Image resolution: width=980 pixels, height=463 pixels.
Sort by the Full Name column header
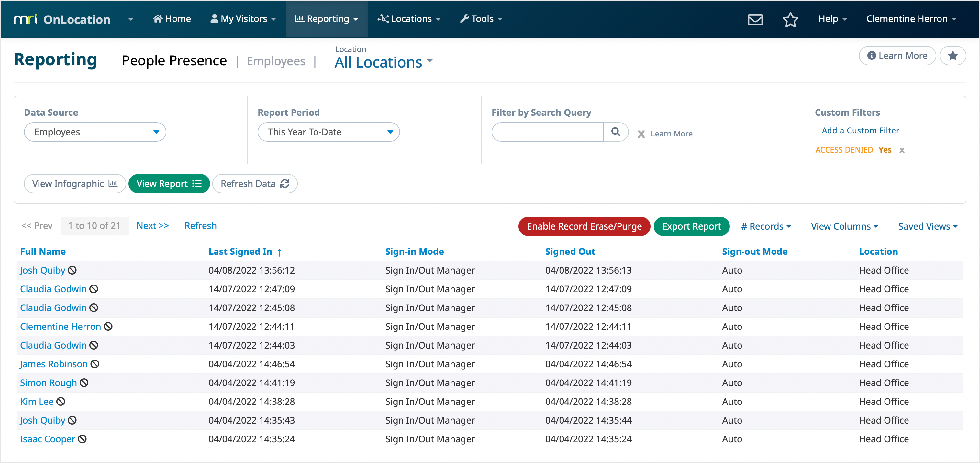[43, 252]
